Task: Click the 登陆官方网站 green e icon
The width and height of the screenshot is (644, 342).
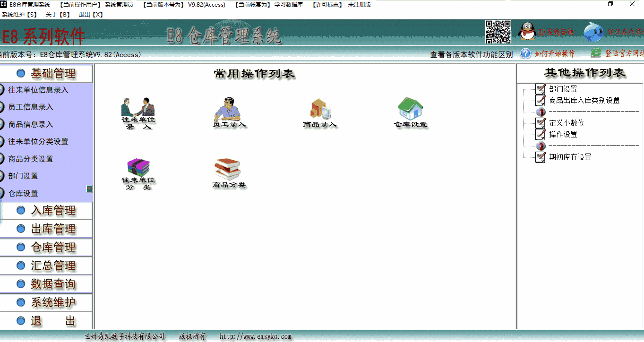Action: click(596, 53)
